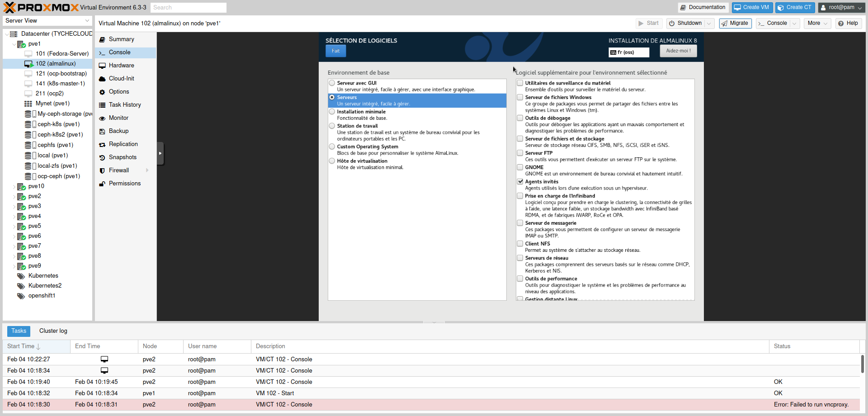Click the Create VM button

[752, 7]
